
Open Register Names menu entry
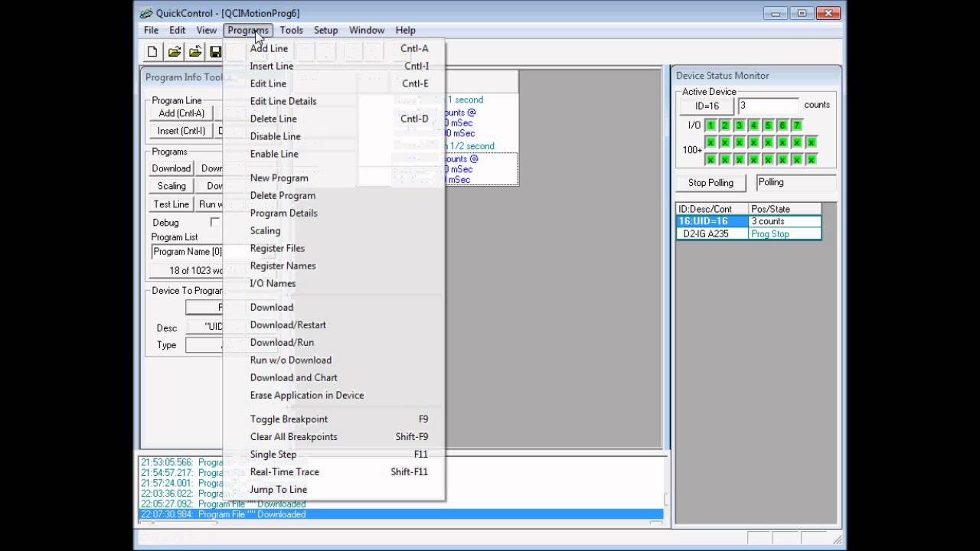(334, 266)
